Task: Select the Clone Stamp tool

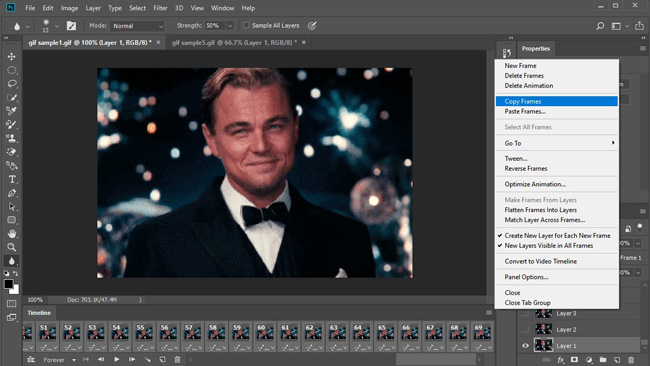Action: point(12,138)
